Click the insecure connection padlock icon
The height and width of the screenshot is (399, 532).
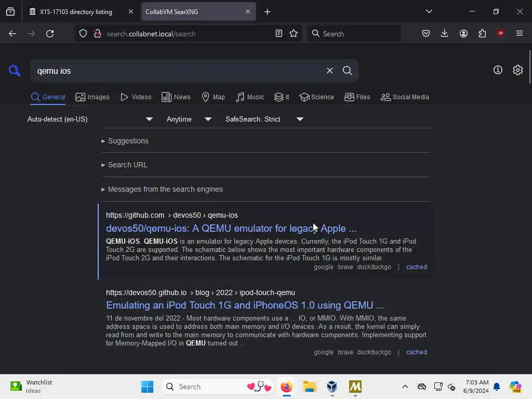tap(98, 34)
